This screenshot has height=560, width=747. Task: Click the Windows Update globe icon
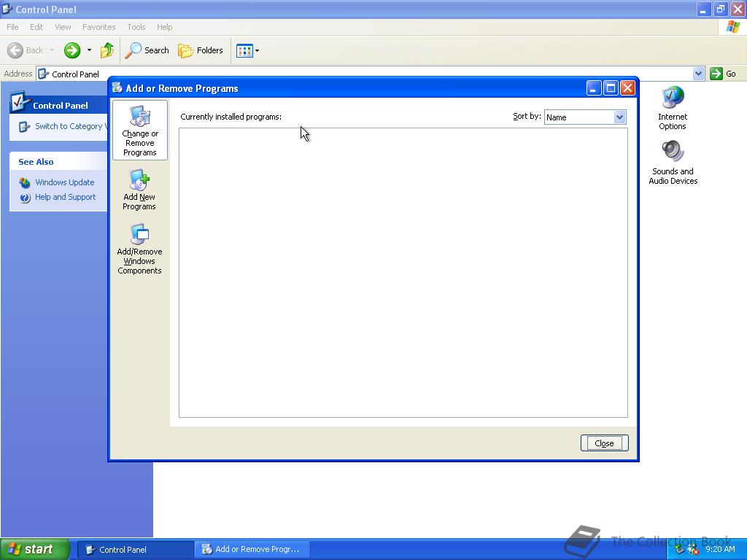click(x=25, y=183)
